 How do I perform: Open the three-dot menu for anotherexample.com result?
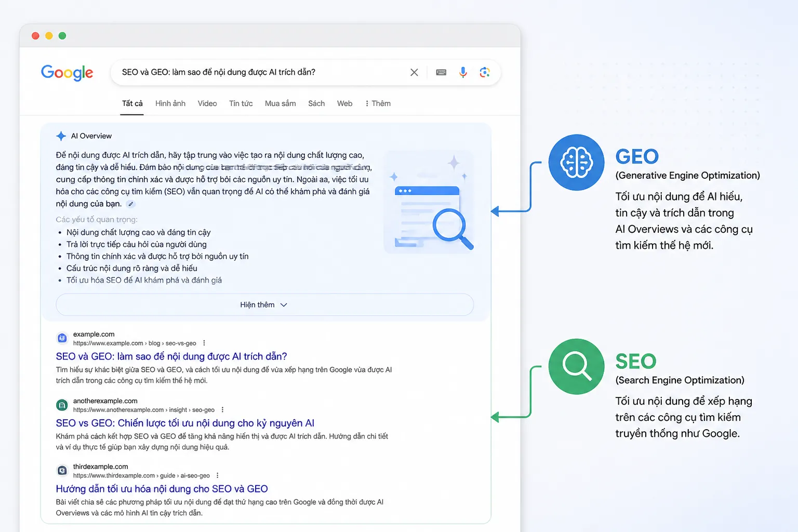click(x=222, y=410)
